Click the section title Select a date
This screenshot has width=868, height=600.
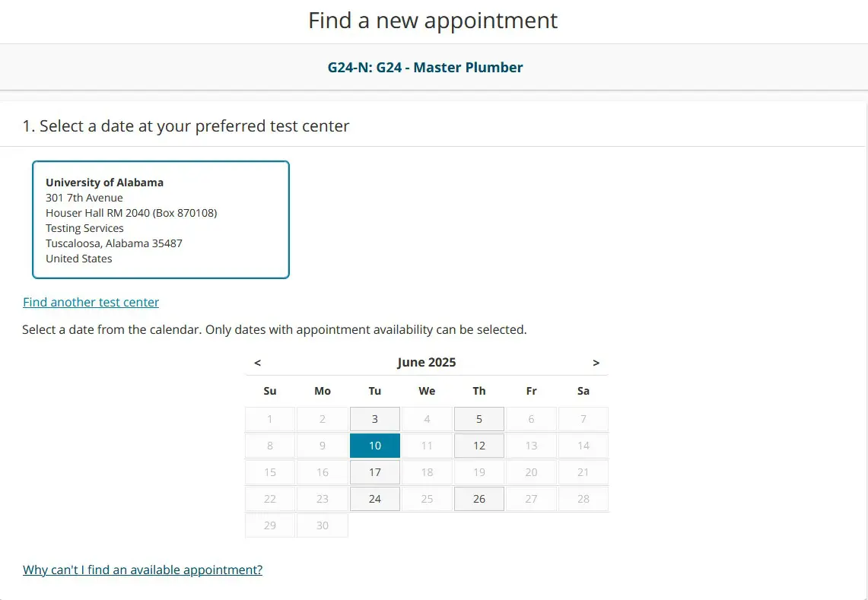coord(186,125)
